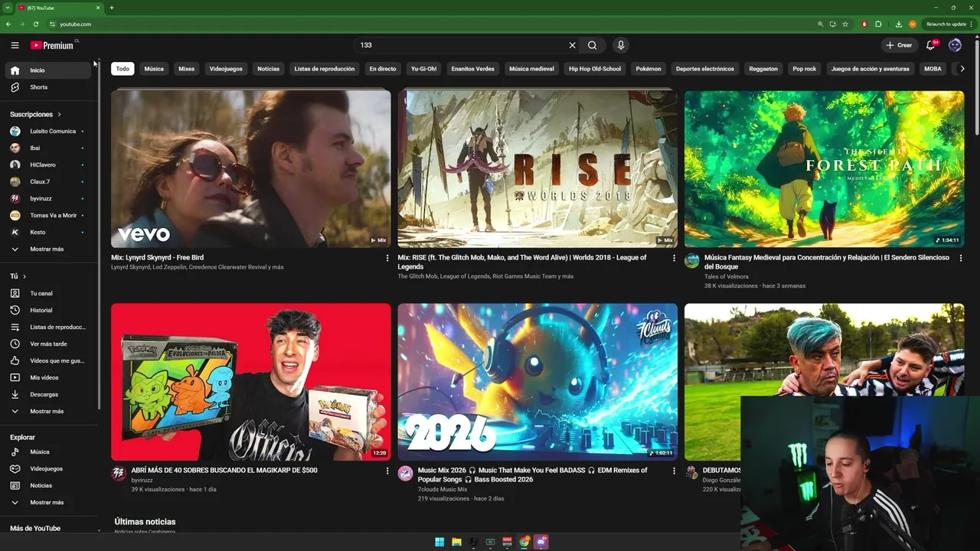Play the Music Mix 2026 Pikachu thumbnail

[x=537, y=382]
